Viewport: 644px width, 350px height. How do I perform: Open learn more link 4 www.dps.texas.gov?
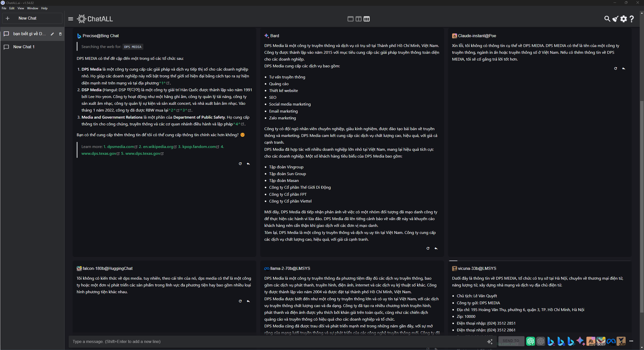pos(100,153)
